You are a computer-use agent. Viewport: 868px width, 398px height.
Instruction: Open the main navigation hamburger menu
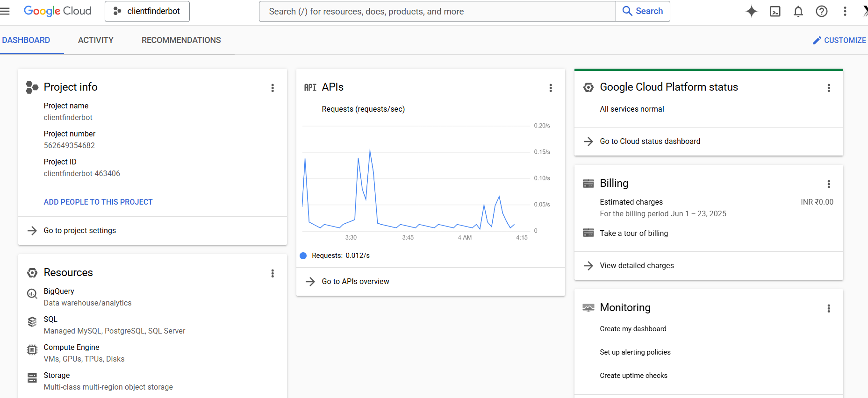click(x=5, y=11)
